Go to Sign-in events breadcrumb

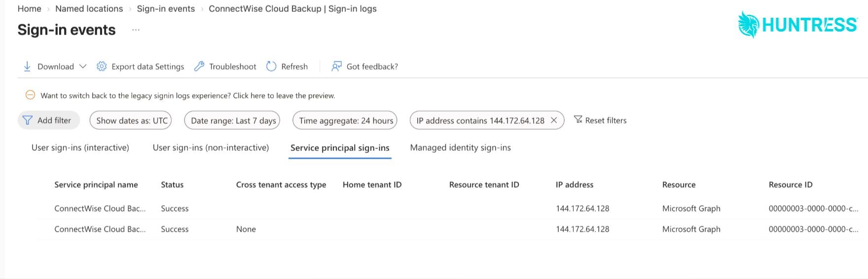pos(166,9)
